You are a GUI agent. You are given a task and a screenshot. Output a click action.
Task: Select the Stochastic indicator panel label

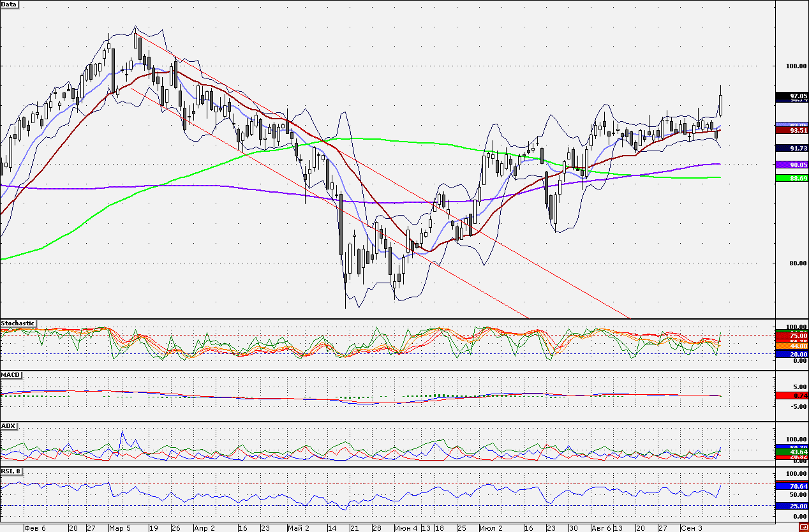(x=18, y=323)
